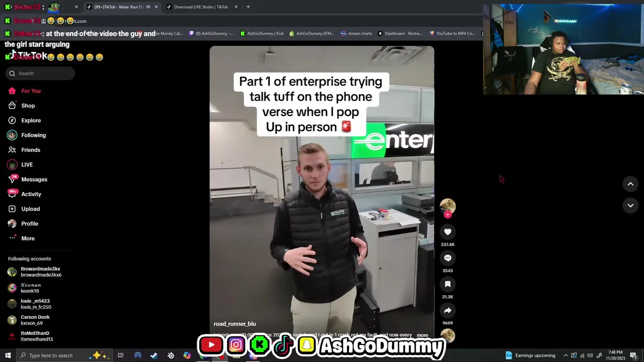Share the video with the arrow icon
This screenshot has height=362, width=644.
click(x=448, y=310)
